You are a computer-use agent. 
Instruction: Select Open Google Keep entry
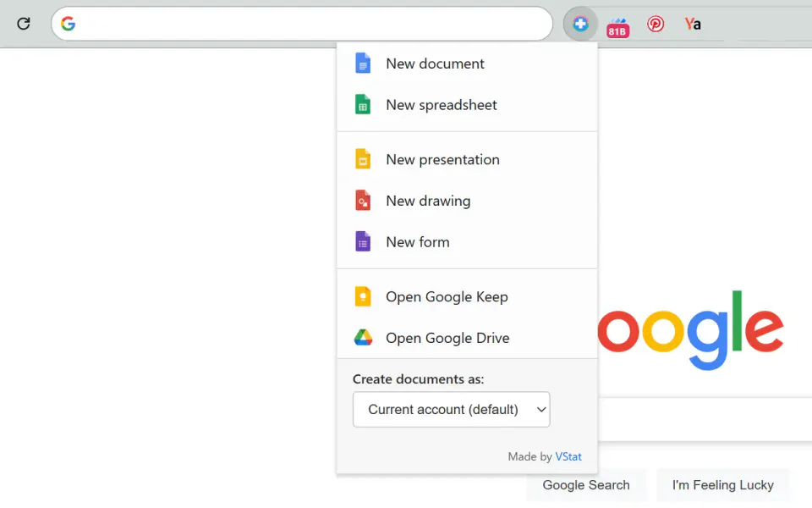click(x=467, y=296)
